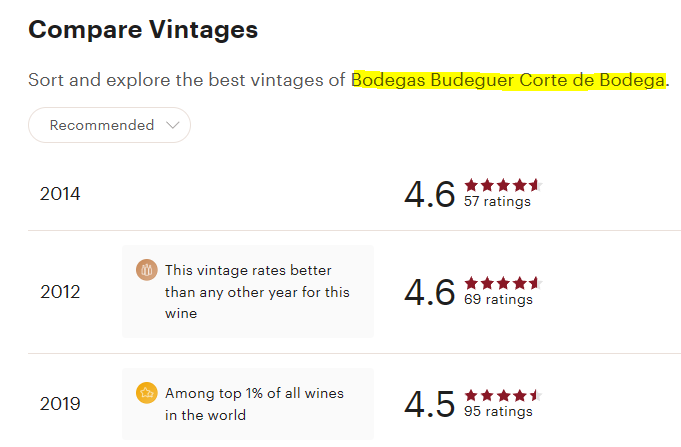Click the gold star badge icon for 2019

point(147,393)
